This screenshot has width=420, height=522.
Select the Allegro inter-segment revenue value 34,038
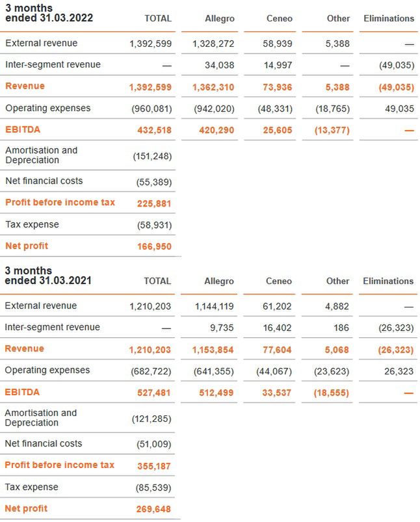[x=218, y=65]
